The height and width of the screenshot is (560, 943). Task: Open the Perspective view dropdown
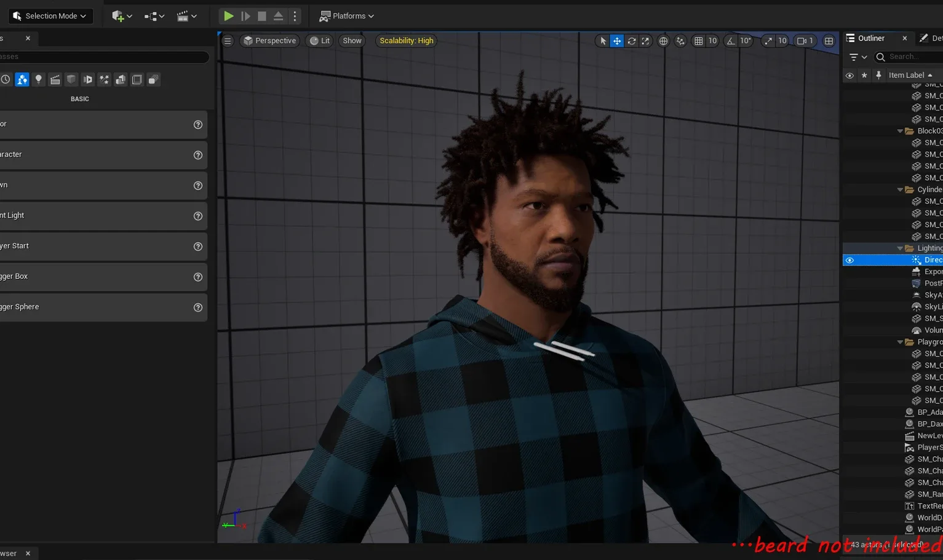click(x=269, y=41)
